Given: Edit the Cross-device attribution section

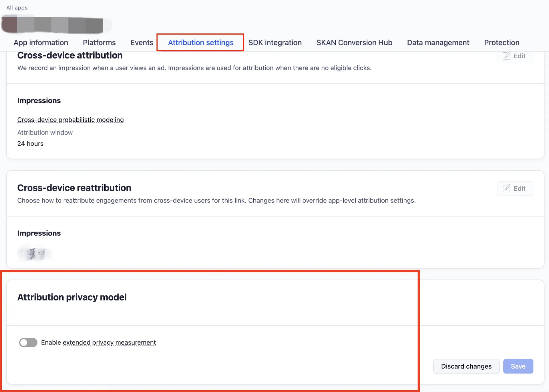Looking at the screenshot, I should click(515, 56).
